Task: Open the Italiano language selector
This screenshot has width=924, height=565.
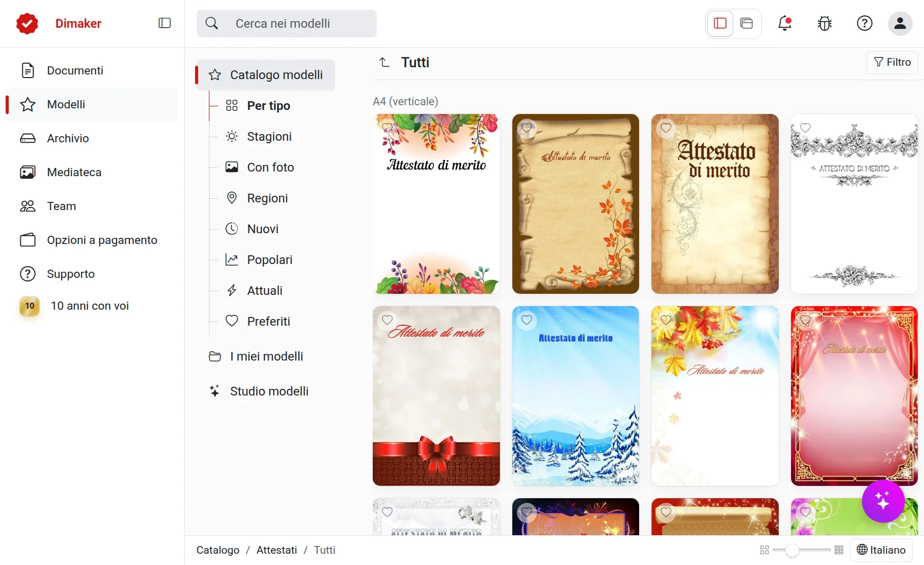Action: tap(881, 550)
